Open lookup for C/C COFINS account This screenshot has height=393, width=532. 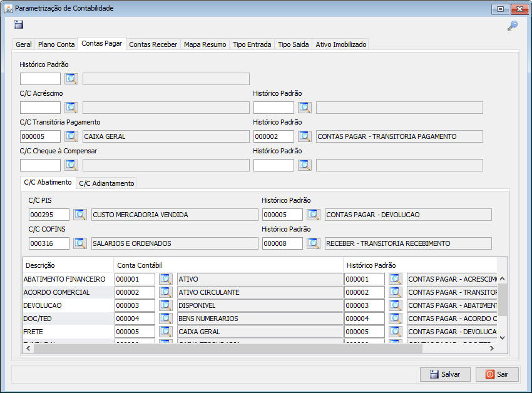tap(79, 243)
